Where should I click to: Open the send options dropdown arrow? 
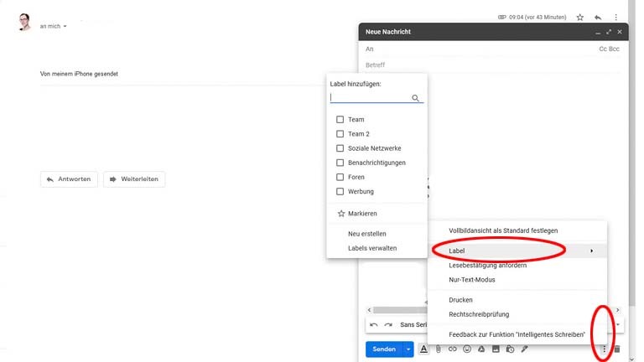(x=408, y=349)
